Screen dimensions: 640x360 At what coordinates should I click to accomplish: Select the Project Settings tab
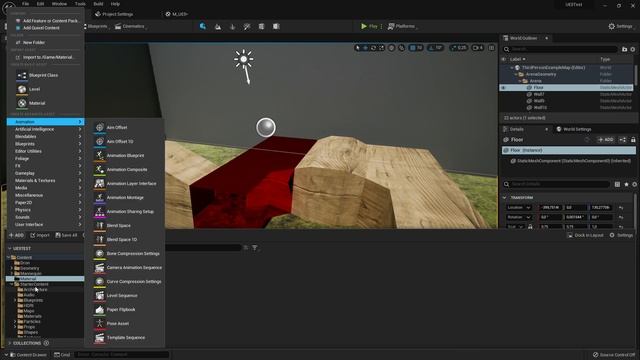click(x=114, y=14)
